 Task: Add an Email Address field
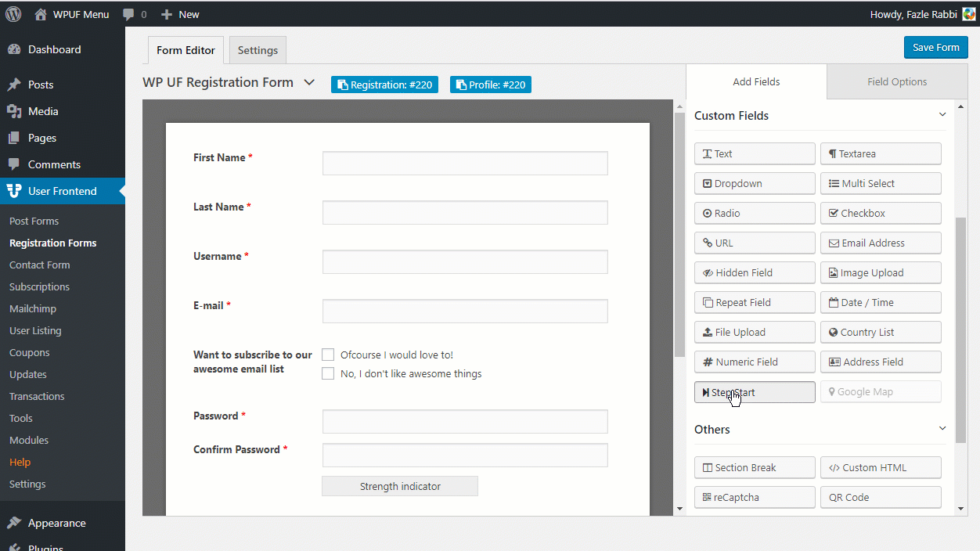point(881,243)
